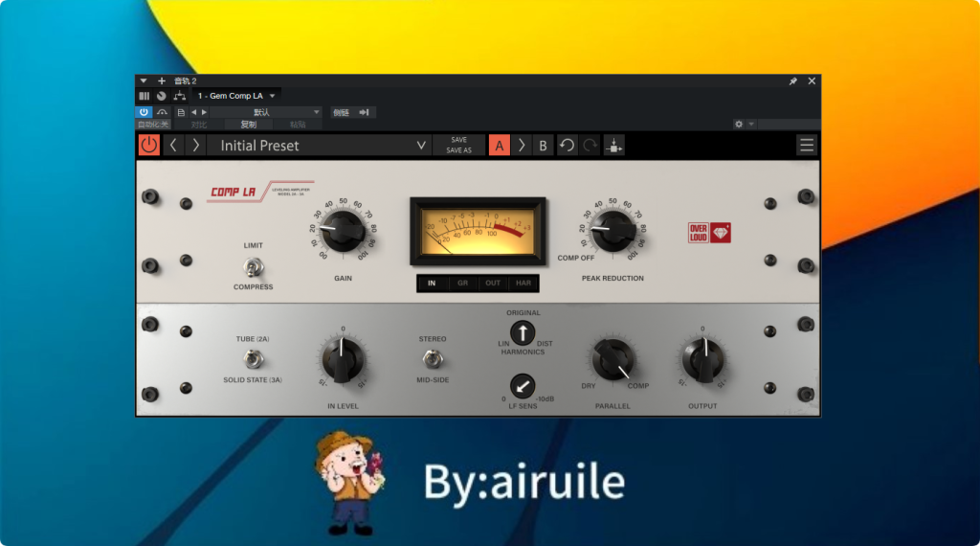Viewport: 980px width, 546px height.
Task: Load previous host preset with left triangle
Action: (x=193, y=113)
